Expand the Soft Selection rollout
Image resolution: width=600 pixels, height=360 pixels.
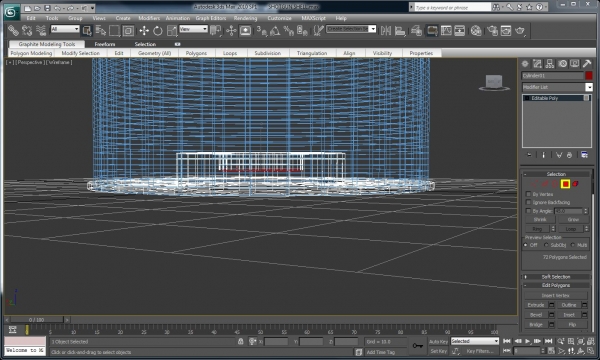[556, 277]
